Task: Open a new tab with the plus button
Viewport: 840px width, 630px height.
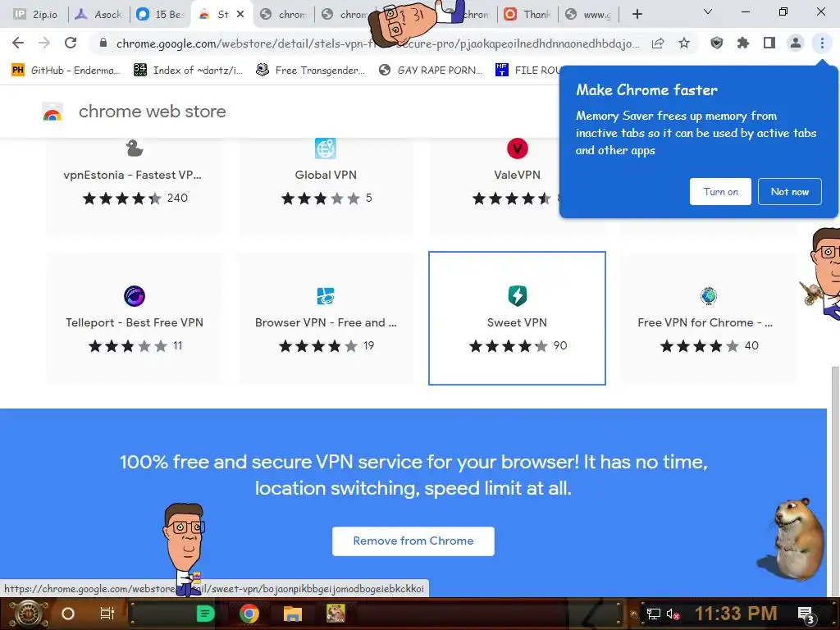Action: pyautogui.click(x=637, y=14)
